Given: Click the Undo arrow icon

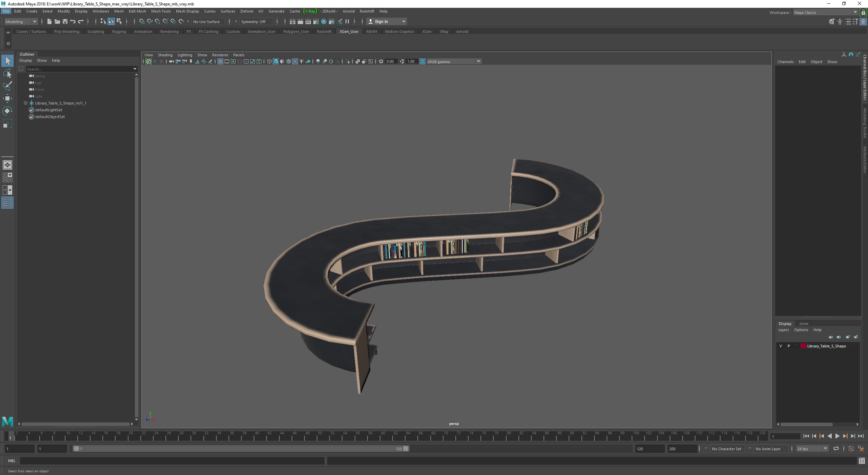Looking at the screenshot, I should pos(73,21).
